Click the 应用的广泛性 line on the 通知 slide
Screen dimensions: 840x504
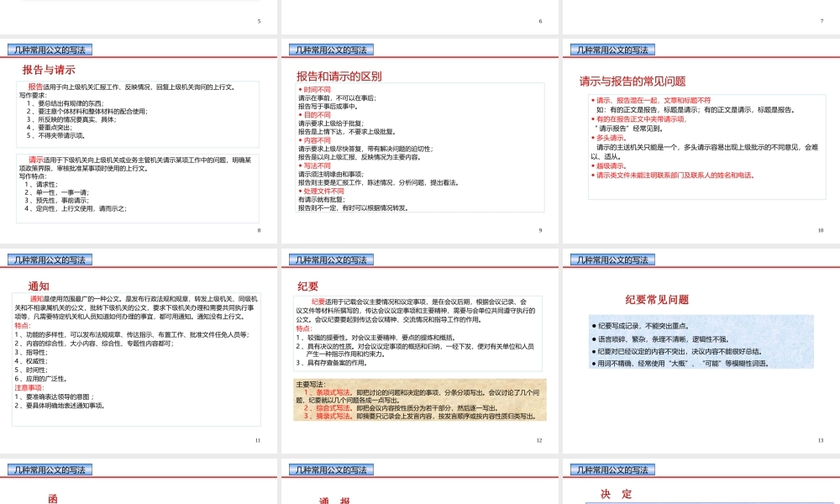coord(40,379)
